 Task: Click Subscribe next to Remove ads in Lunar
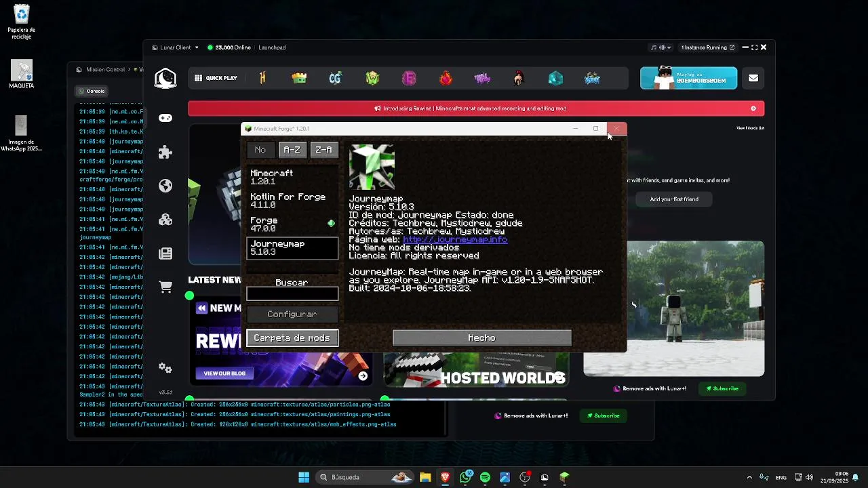tap(722, 388)
